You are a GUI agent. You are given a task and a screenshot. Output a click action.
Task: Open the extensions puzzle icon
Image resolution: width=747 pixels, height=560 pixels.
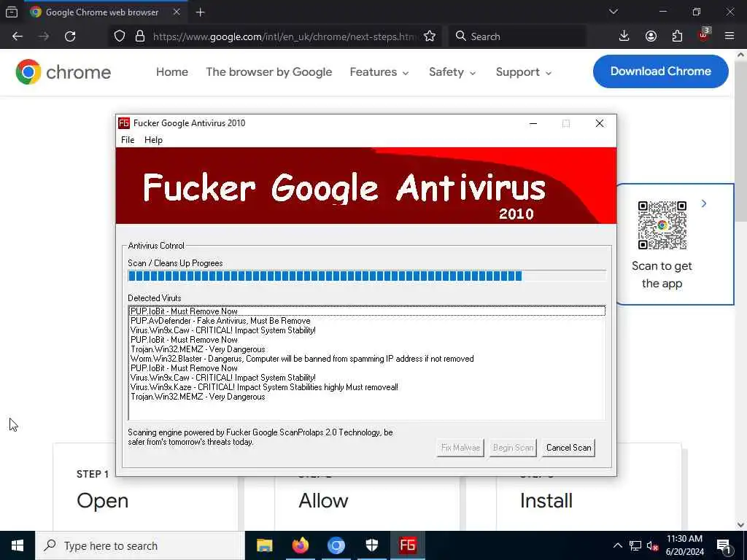coord(677,36)
